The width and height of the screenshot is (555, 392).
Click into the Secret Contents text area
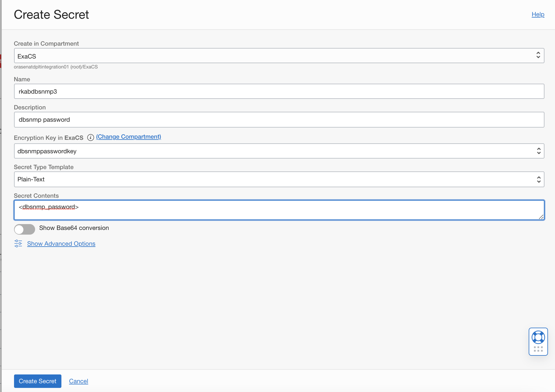279,210
